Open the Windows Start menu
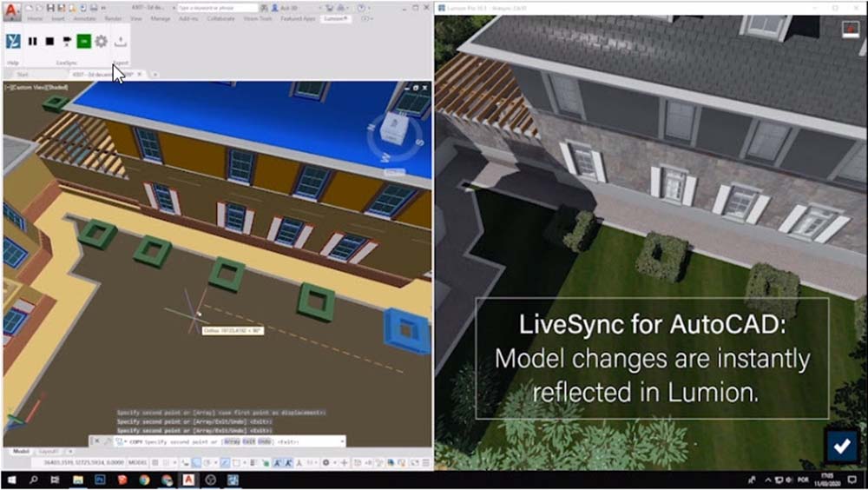Image resolution: width=868 pixels, height=490 pixels. click(x=10, y=480)
